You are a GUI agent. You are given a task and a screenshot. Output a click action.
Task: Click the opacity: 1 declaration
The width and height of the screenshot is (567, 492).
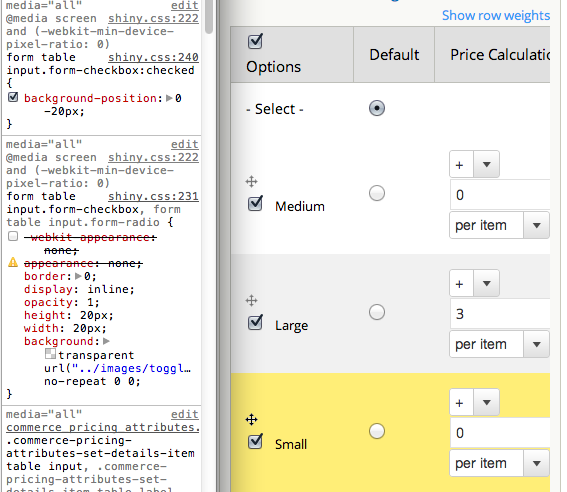pos(61,302)
